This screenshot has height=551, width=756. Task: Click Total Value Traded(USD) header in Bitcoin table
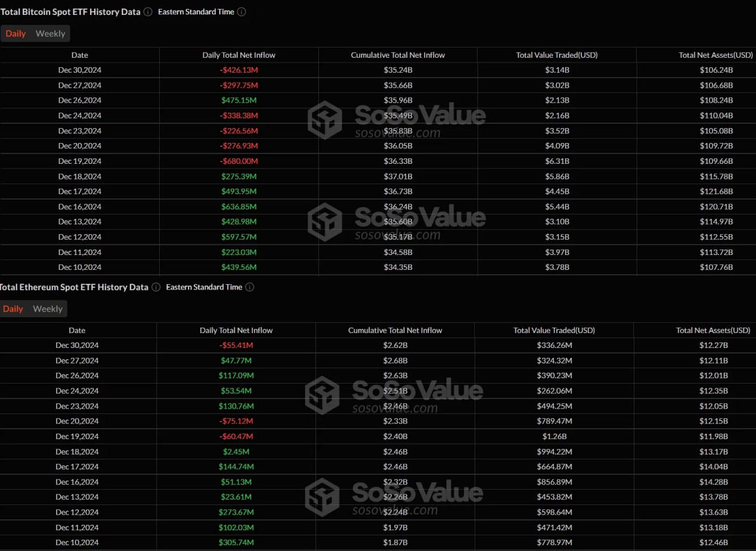click(x=556, y=55)
